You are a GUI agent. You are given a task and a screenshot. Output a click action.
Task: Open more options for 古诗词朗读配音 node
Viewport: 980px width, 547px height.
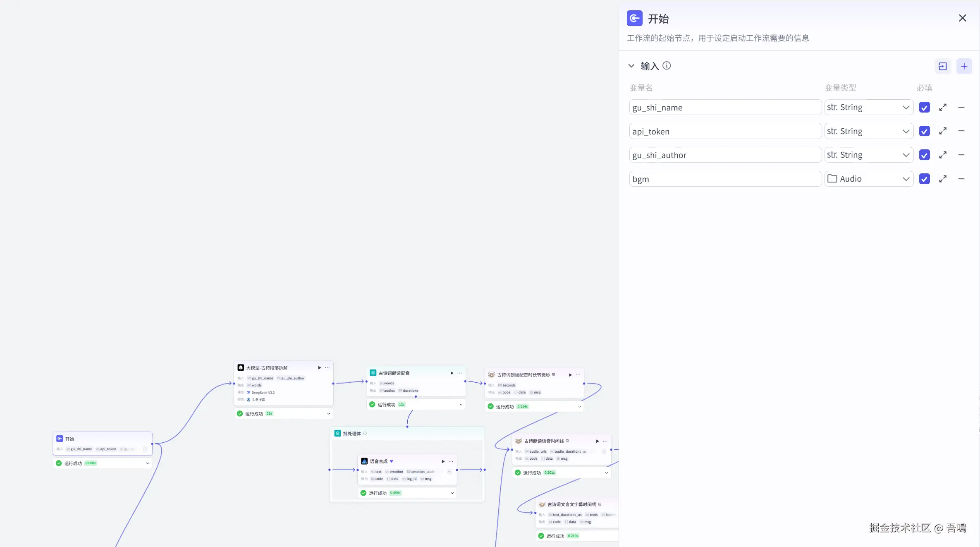coord(459,373)
